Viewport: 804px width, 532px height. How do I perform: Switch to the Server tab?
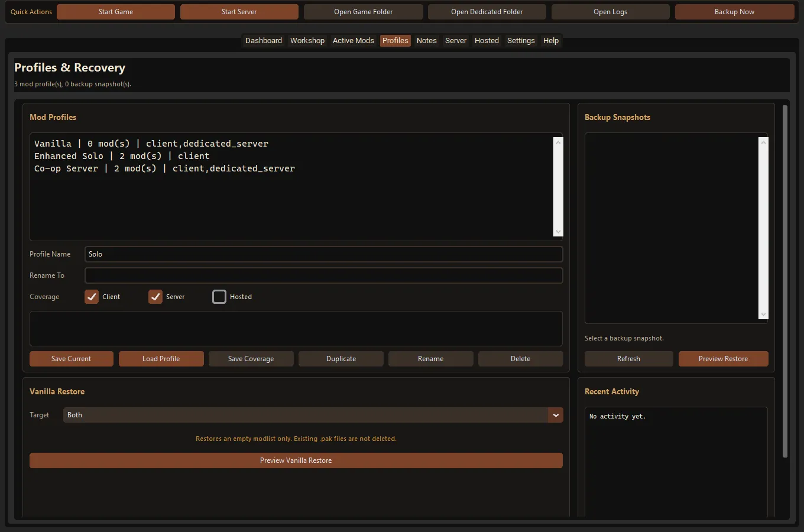[456, 41]
